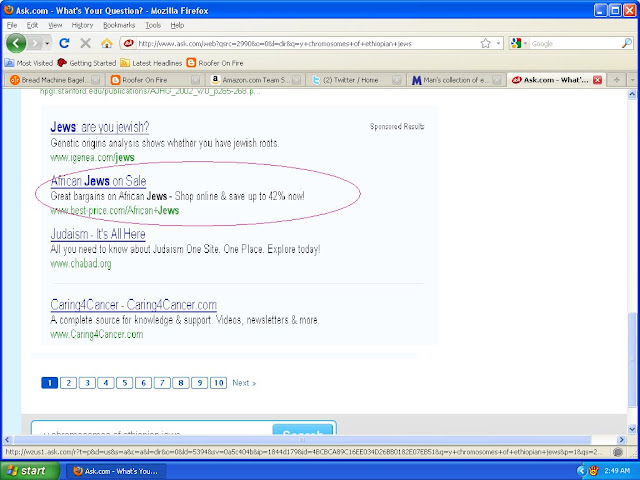
Task: Close the Man's collection tab
Action: tap(497, 80)
